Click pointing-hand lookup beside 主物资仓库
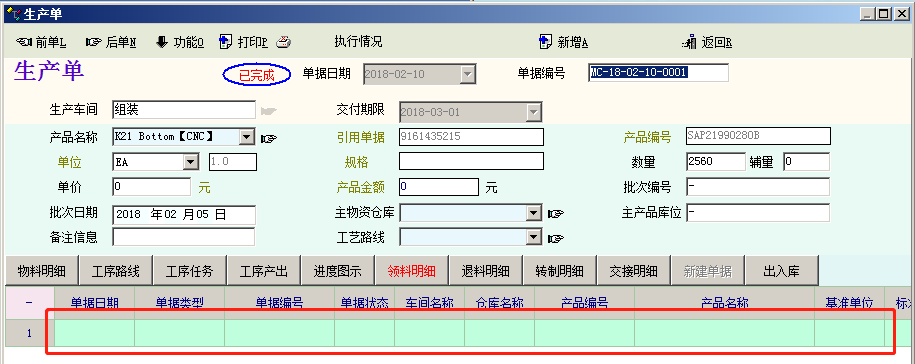The height and width of the screenshot is (364, 915). [x=556, y=214]
